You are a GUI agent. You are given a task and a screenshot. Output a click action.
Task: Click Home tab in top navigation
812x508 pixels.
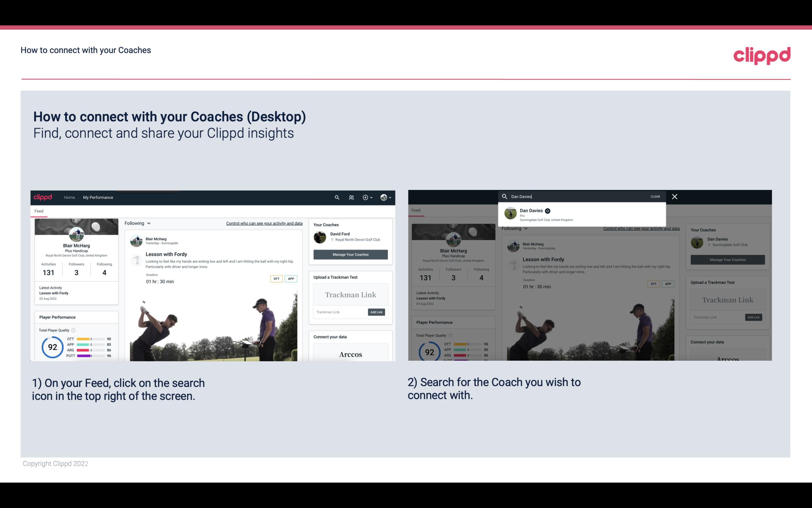[x=69, y=197]
